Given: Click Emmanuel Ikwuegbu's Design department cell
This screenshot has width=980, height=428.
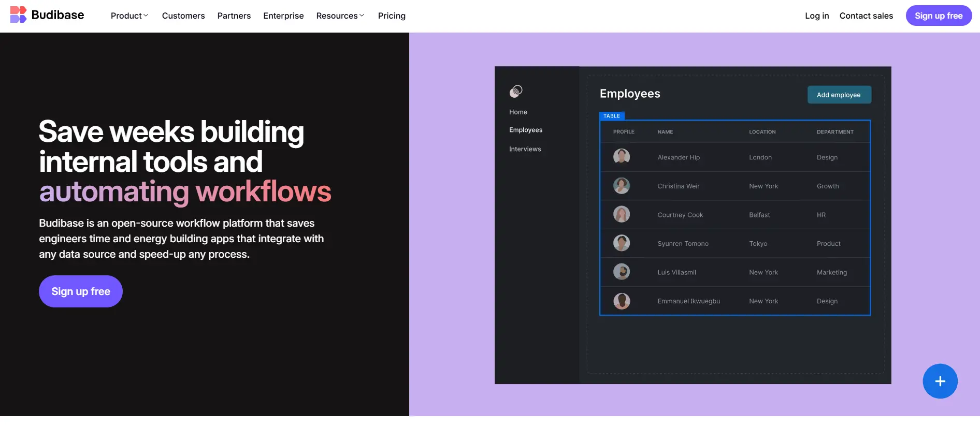Looking at the screenshot, I should (827, 301).
